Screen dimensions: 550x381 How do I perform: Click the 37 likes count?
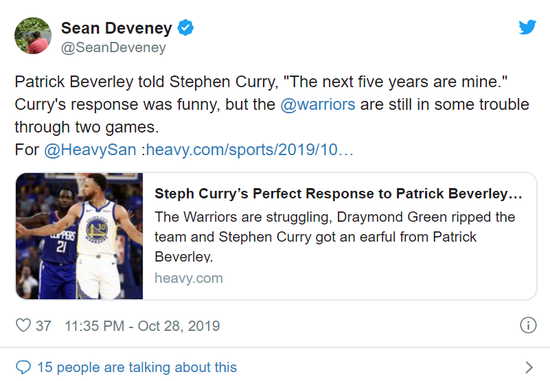point(43,326)
